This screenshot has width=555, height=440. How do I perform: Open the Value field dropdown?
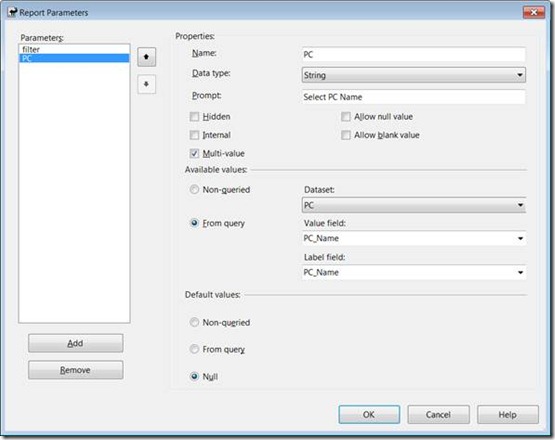[413, 238]
